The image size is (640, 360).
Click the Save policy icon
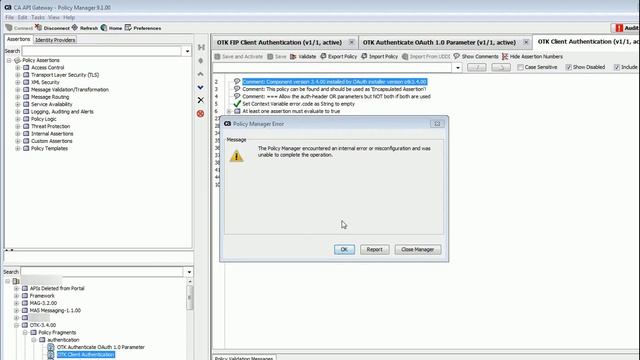point(270,56)
